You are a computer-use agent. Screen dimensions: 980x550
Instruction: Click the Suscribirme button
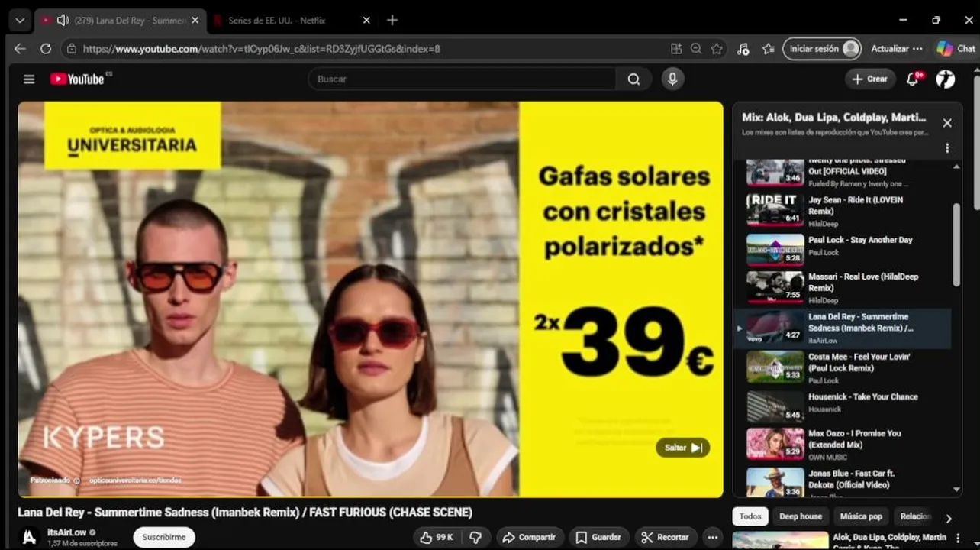click(x=164, y=537)
